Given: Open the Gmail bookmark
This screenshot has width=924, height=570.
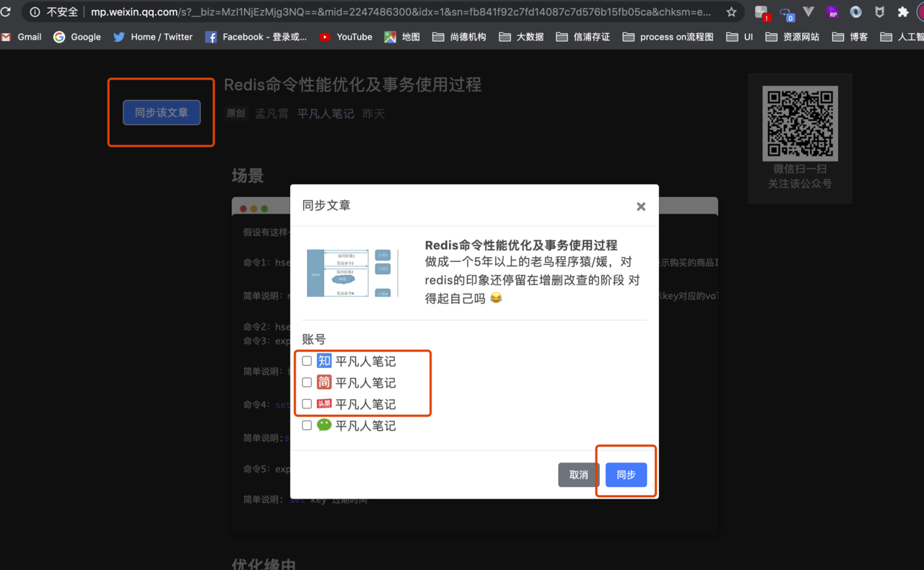Looking at the screenshot, I should (x=22, y=37).
